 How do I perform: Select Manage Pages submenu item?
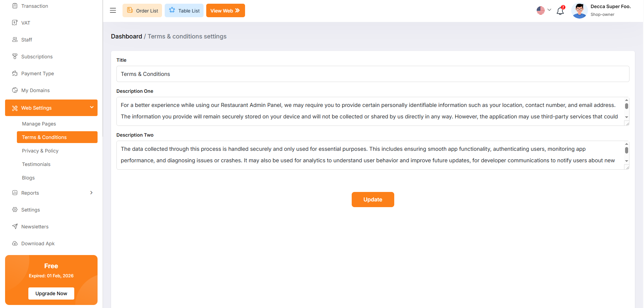click(x=39, y=124)
